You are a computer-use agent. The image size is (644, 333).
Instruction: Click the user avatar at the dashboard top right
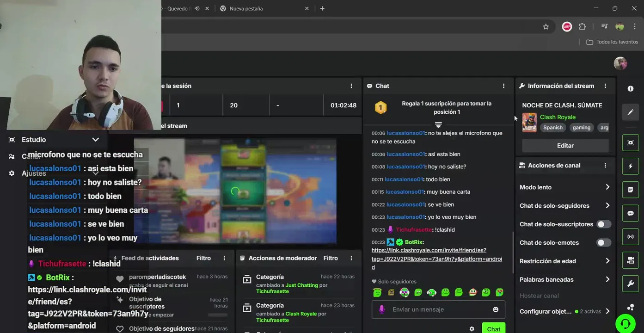coord(620,63)
